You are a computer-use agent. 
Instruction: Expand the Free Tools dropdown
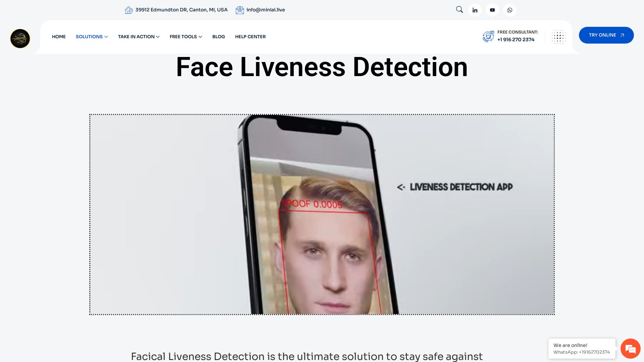[x=186, y=37]
